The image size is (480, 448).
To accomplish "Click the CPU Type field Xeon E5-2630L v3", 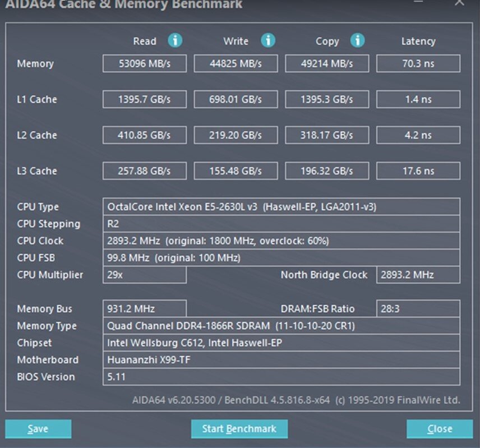I will tap(281, 206).
